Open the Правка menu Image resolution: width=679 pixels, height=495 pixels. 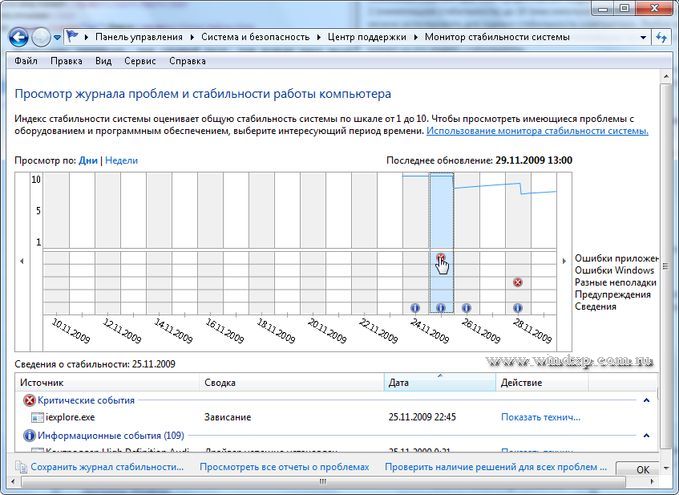[x=66, y=61]
